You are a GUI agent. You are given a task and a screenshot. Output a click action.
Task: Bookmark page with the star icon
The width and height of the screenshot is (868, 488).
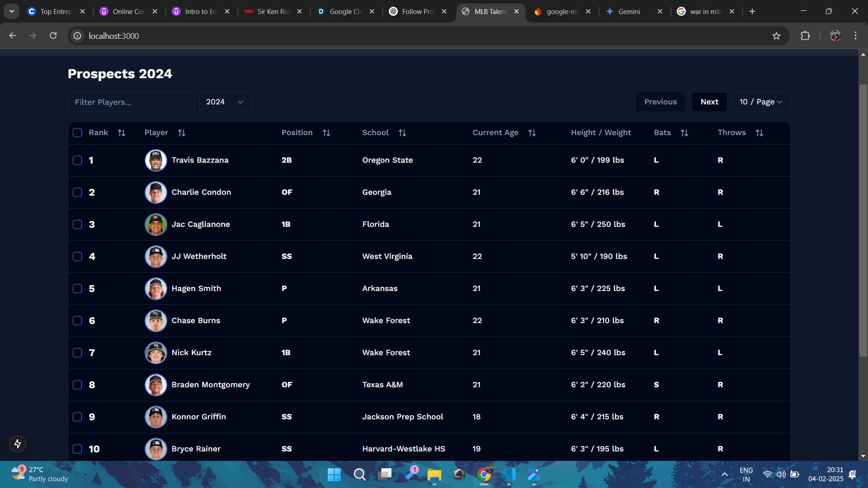(x=776, y=36)
